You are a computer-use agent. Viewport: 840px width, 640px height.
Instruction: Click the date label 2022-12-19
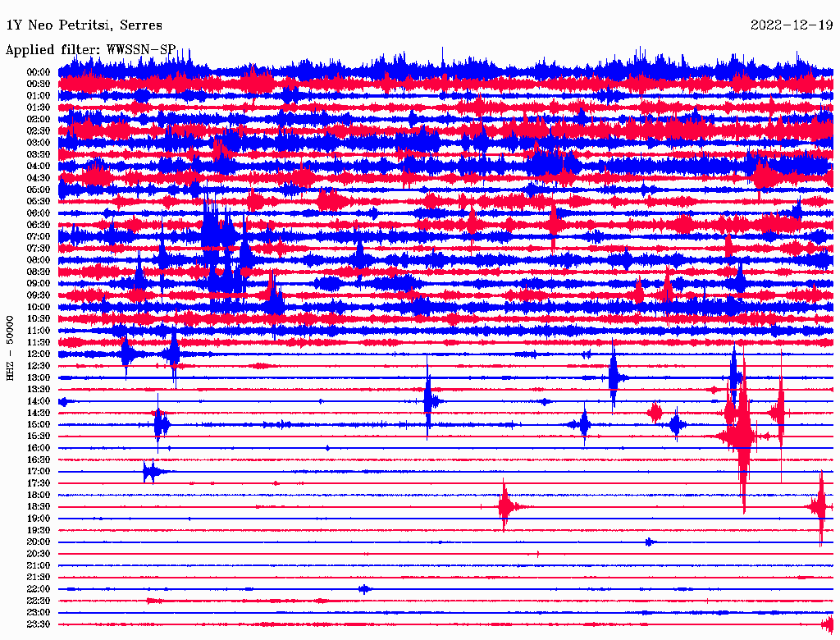coord(792,25)
